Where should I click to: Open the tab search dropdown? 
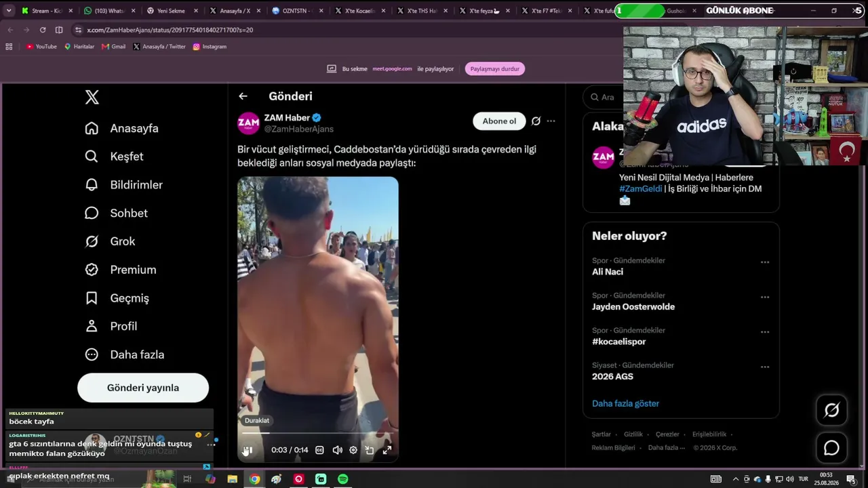[x=9, y=11]
